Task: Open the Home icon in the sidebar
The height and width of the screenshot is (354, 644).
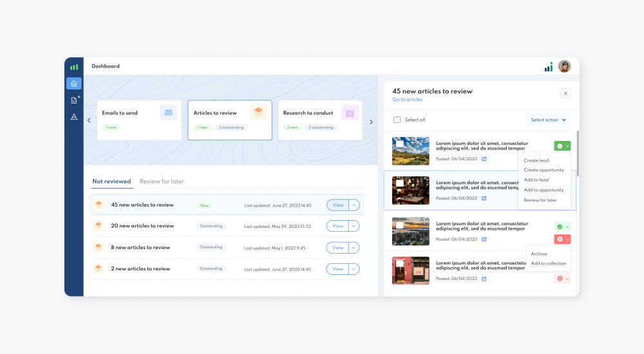Action: point(74,84)
